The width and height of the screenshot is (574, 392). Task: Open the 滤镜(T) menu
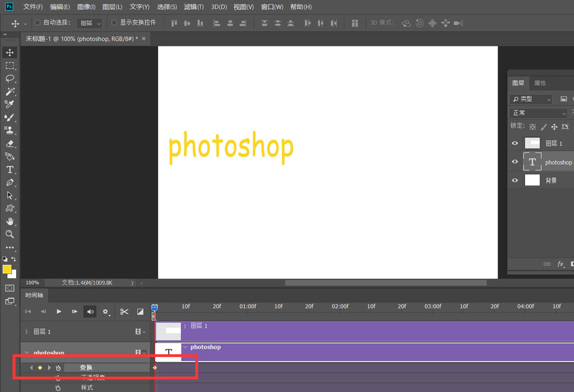coord(193,7)
